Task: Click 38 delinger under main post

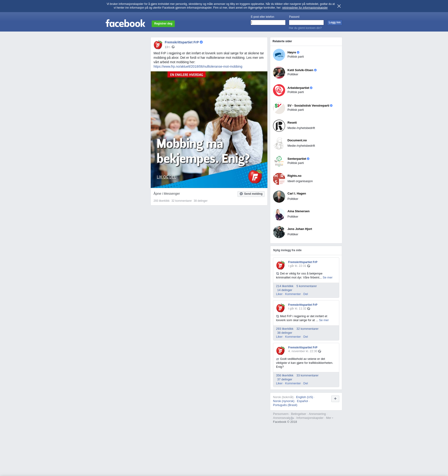Action: click(200, 201)
